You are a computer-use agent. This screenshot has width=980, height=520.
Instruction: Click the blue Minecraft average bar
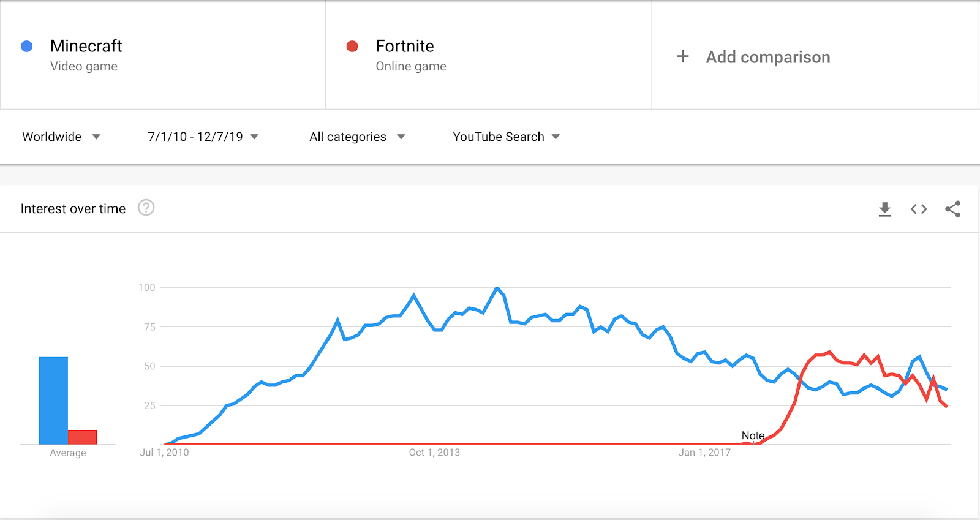pyautogui.click(x=53, y=401)
